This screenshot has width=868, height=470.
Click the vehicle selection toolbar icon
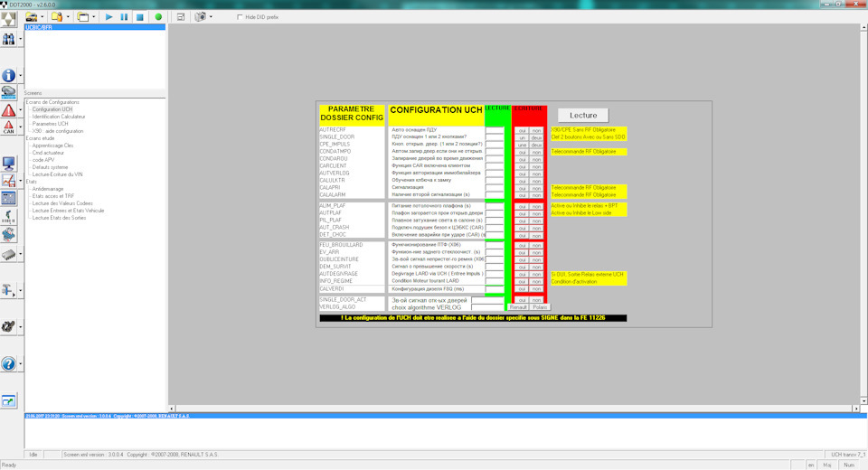tap(33, 17)
